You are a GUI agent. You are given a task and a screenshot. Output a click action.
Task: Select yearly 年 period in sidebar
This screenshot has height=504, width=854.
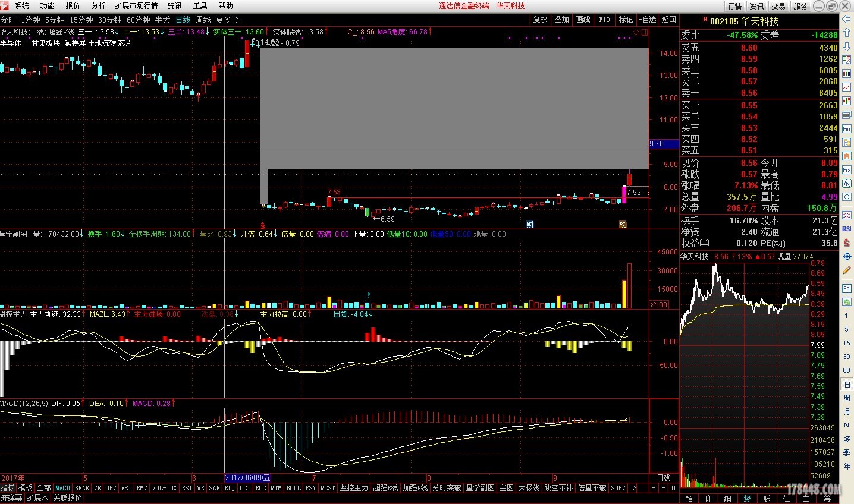click(846, 466)
